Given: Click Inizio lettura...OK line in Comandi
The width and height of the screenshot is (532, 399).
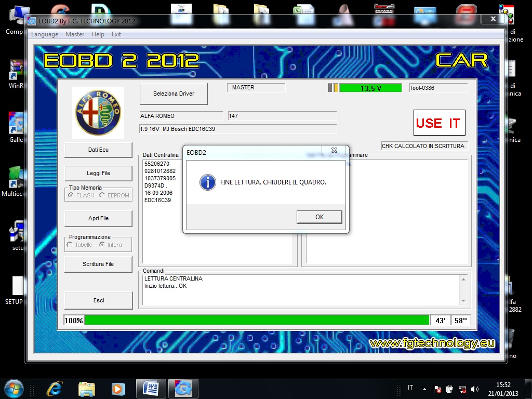Looking at the screenshot, I should click(x=166, y=286).
